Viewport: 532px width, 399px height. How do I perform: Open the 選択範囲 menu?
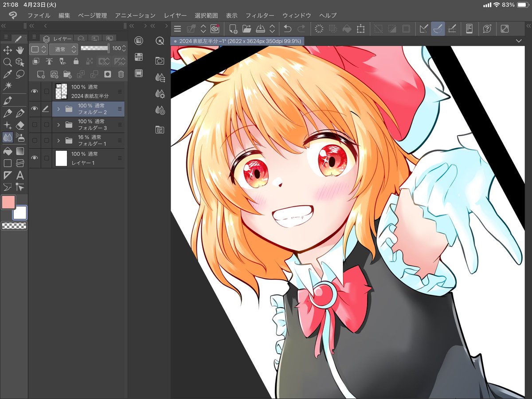click(x=206, y=16)
